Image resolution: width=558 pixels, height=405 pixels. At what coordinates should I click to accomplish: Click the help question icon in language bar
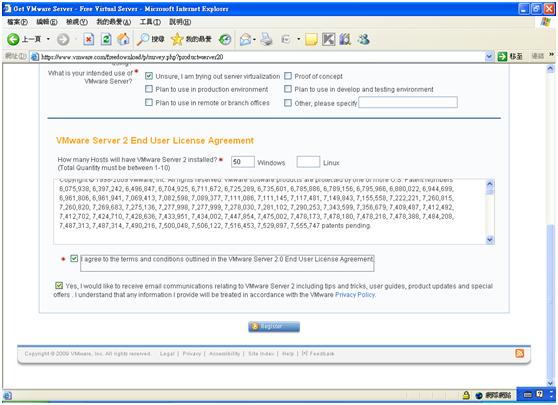539,394
